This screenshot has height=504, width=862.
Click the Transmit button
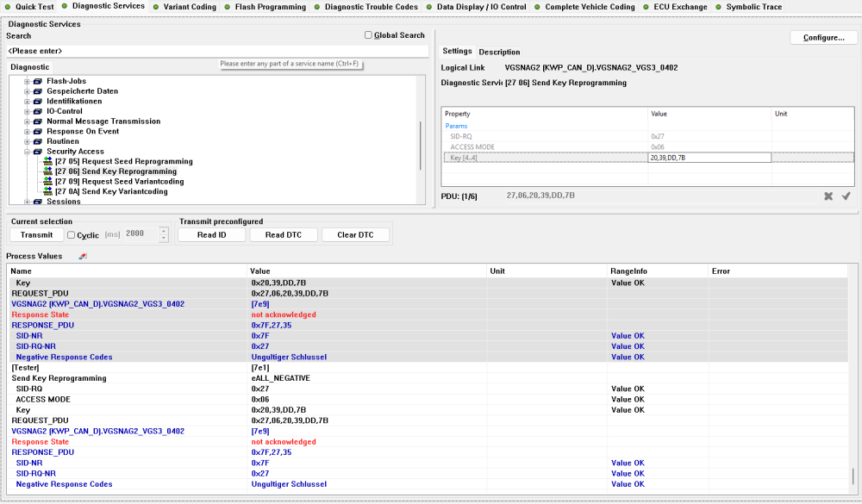(36, 234)
